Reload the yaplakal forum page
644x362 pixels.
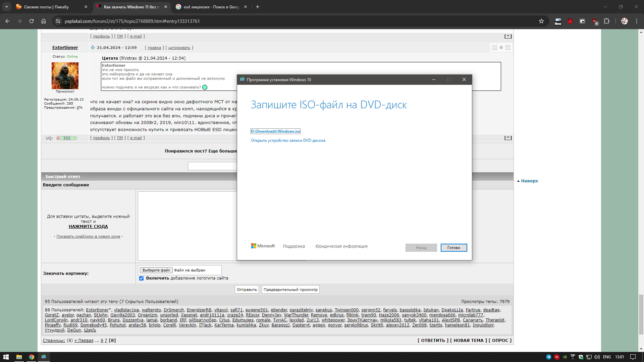coord(32,21)
